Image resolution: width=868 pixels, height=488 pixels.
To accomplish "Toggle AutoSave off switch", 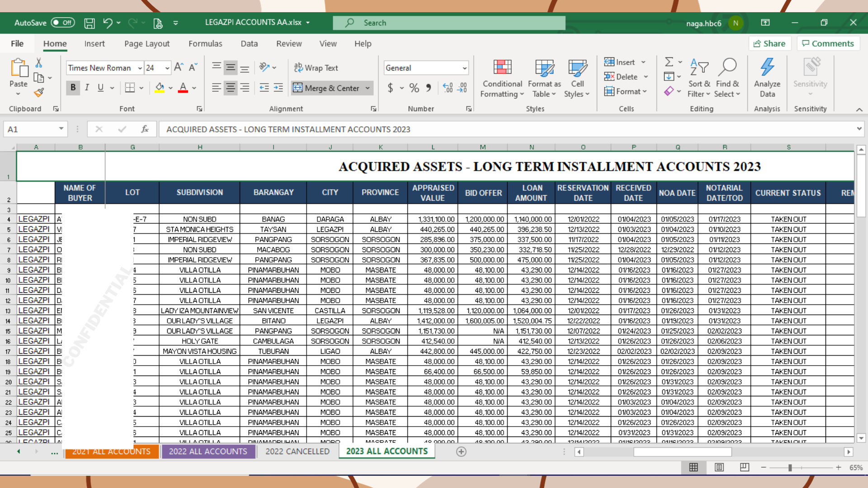I will point(63,23).
